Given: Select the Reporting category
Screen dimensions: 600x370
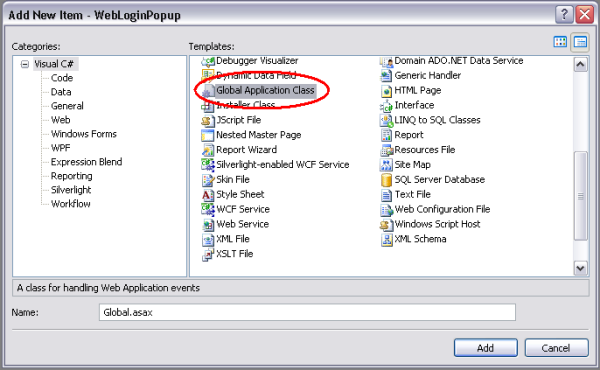Looking at the screenshot, I should (72, 176).
